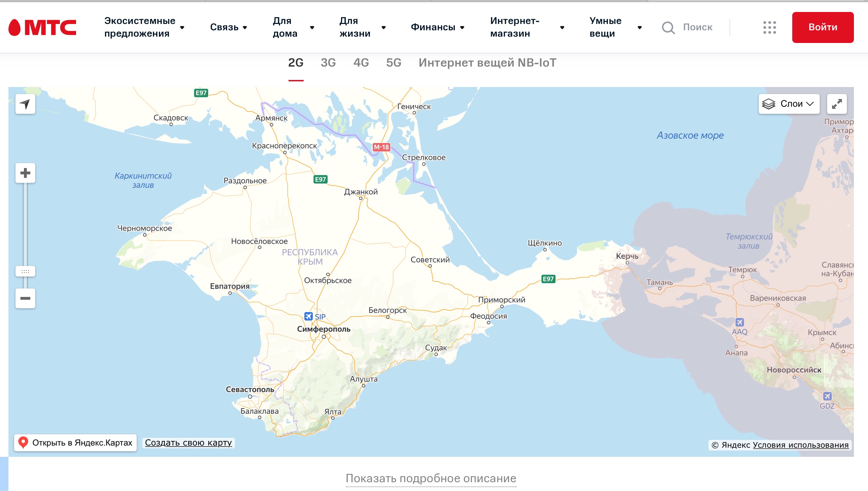Click the MTS logo
The height and width of the screenshot is (491, 868).
pos(42,27)
